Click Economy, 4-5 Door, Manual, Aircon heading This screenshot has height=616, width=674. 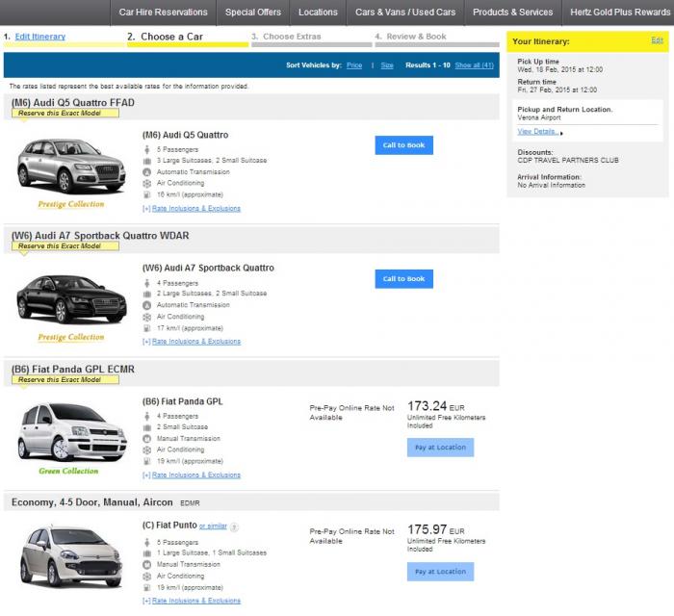click(x=92, y=502)
